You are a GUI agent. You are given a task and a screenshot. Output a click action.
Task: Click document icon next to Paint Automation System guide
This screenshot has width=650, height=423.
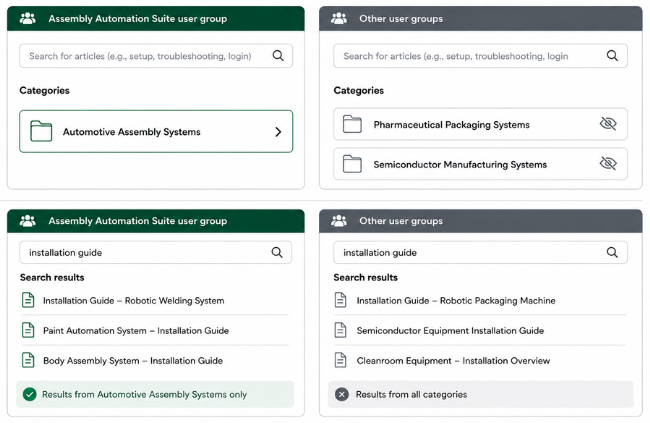[x=28, y=330]
